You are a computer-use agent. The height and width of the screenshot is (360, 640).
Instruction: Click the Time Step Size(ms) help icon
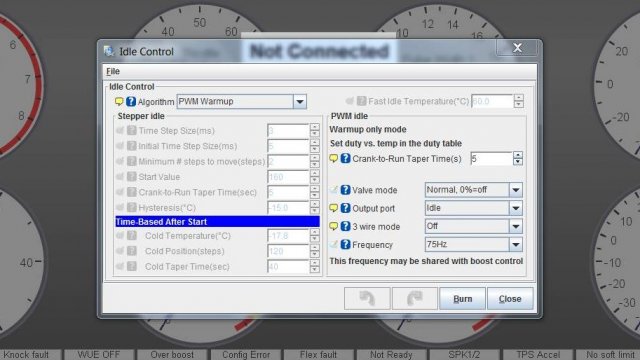[x=131, y=131]
